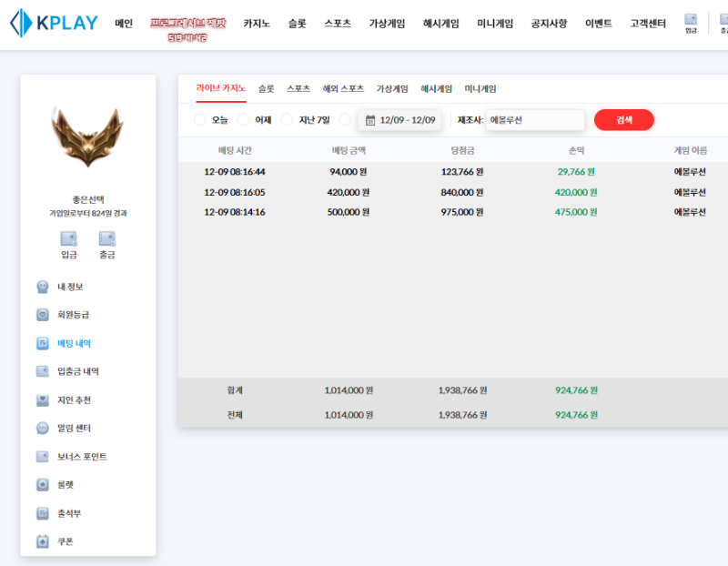Switch to the 해외 스포츠 tab
728x566 pixels.
343,89
